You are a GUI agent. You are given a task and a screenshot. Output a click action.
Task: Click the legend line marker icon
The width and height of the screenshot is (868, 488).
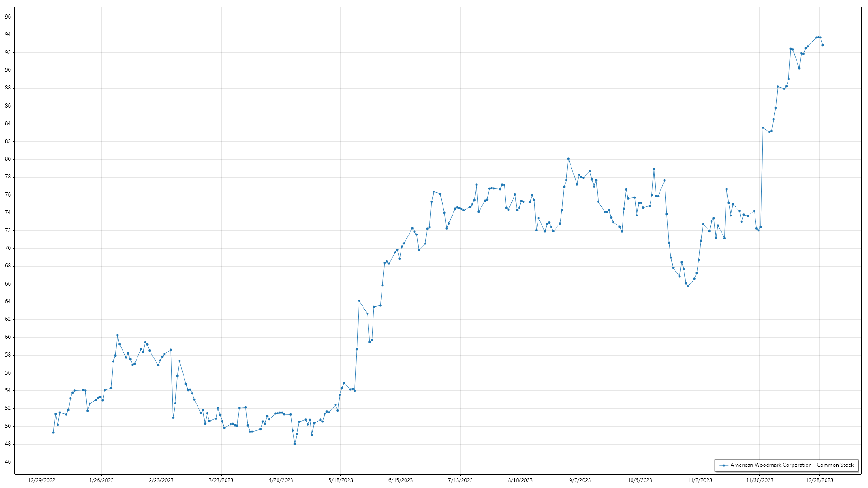723,465
